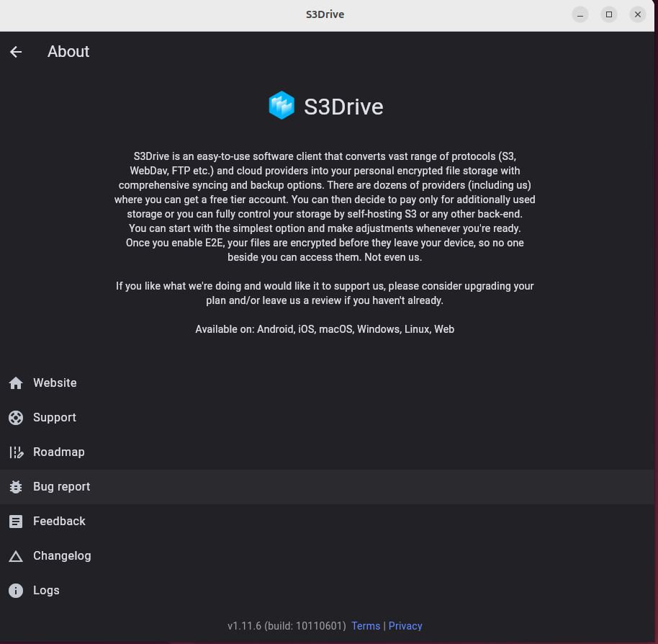Click the Website home icon

[16, 383]
